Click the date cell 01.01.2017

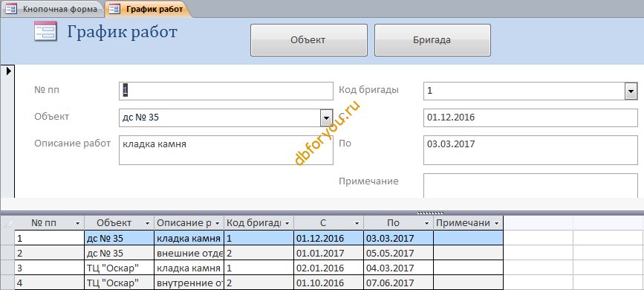click(x=328, y=253)
